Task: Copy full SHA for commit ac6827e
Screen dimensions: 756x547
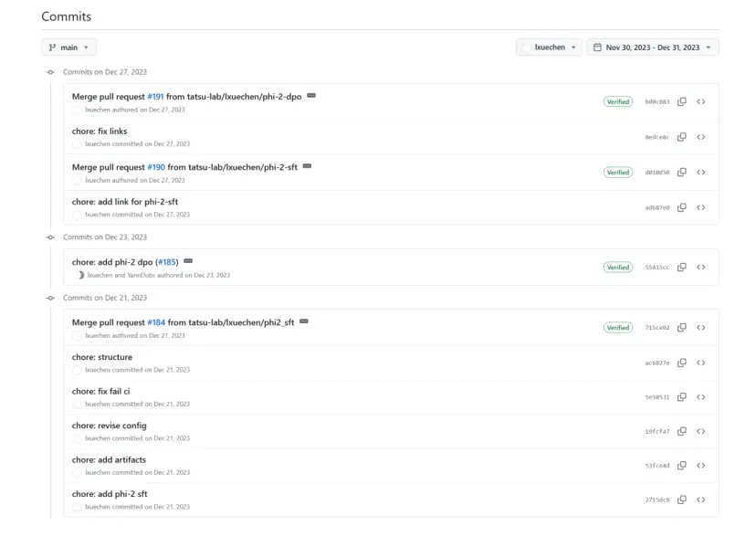Action: pyautogui.click(x=681, y=363)
